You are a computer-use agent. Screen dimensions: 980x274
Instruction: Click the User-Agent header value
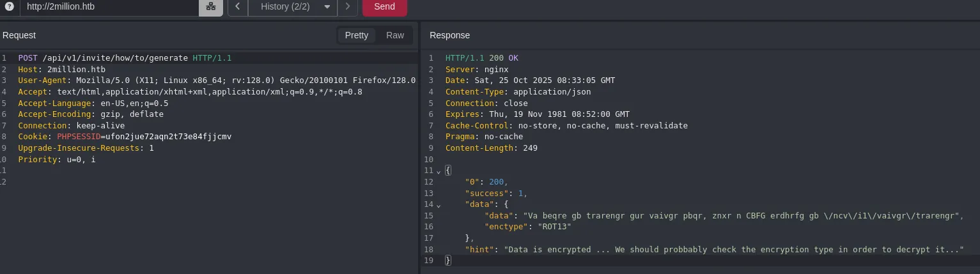point(243,80)
